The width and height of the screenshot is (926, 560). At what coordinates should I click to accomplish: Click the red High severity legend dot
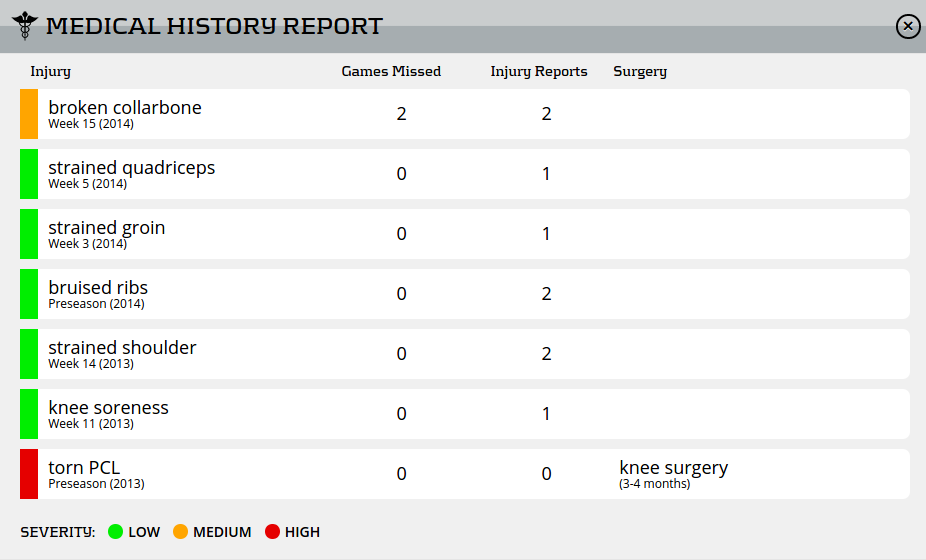(x=272, y=532)
